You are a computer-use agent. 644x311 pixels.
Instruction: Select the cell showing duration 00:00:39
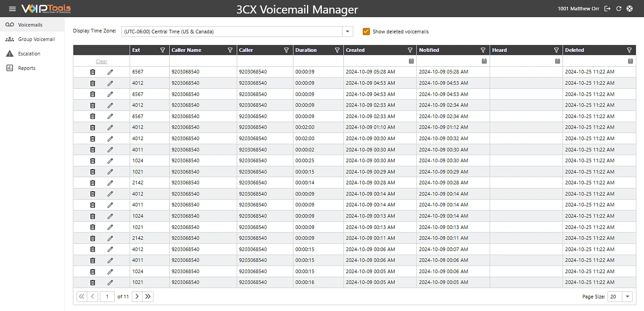(x=318, y=72)
